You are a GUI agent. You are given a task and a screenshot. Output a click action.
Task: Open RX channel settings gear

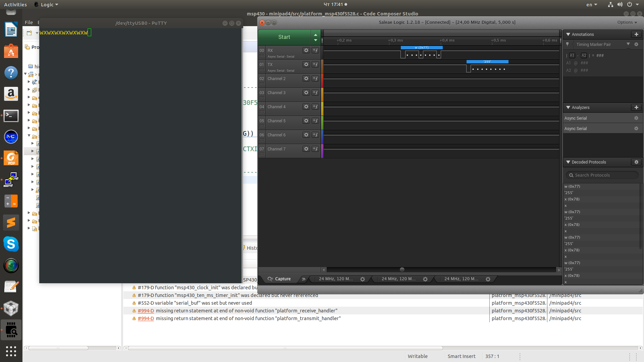click(306, 50)
